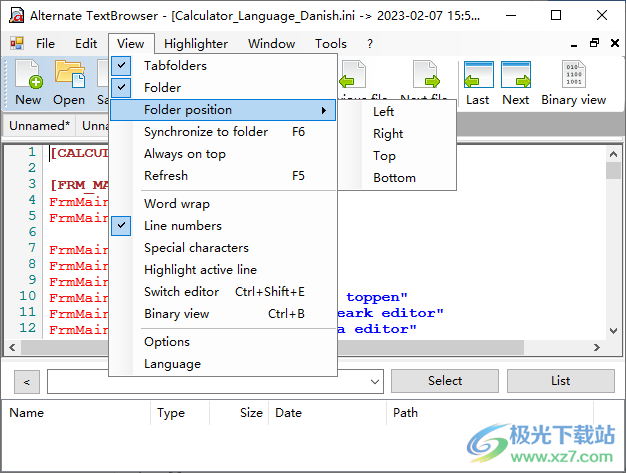Viewport: 626px width, 473px height.
Task: Select Binary view menu entry
Action: tap(222, 314)
